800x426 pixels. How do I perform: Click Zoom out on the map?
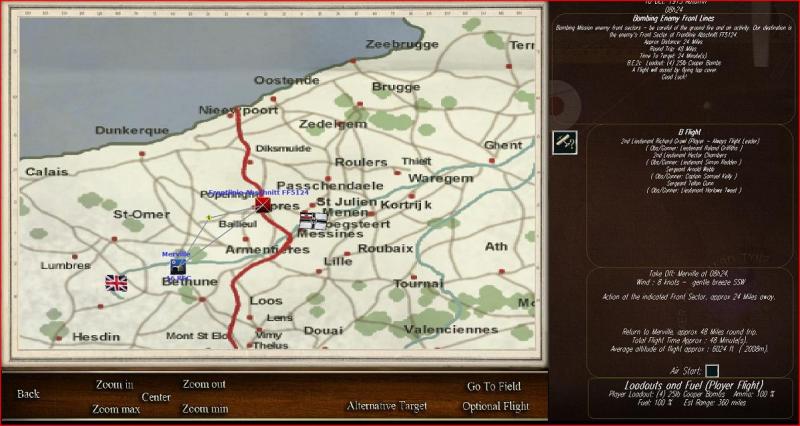tap(204, 384)
